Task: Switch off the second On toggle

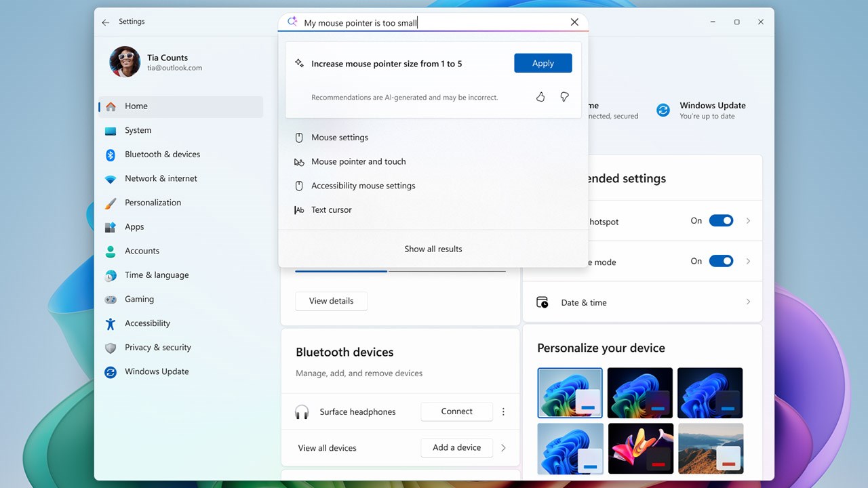Action: tap(721, 261)
